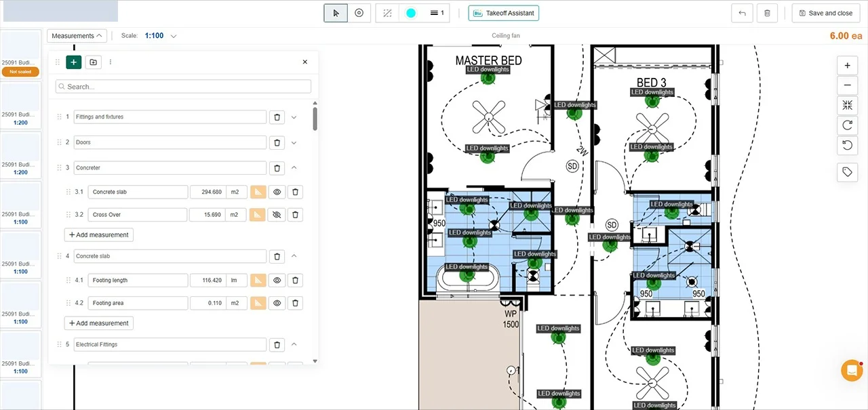Show the hidden Cross Over measurement

(277, 215)
